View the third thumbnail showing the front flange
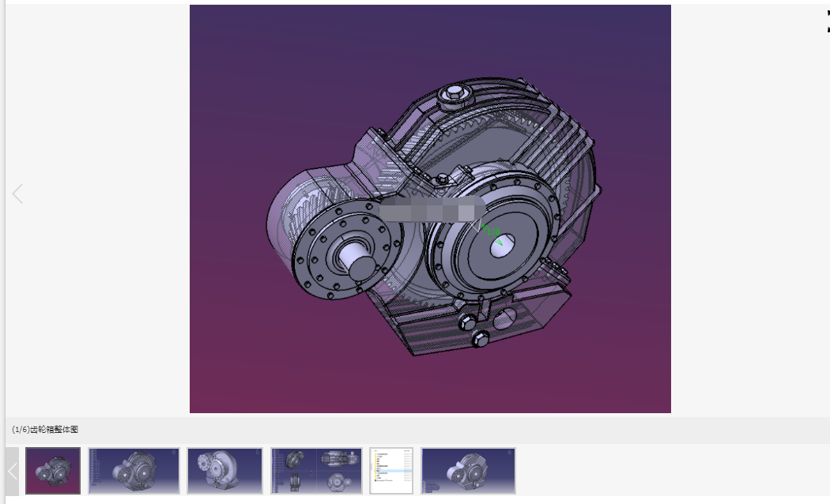Image resolution: width=830 pixels, height=504 pixels. point(224,470)
